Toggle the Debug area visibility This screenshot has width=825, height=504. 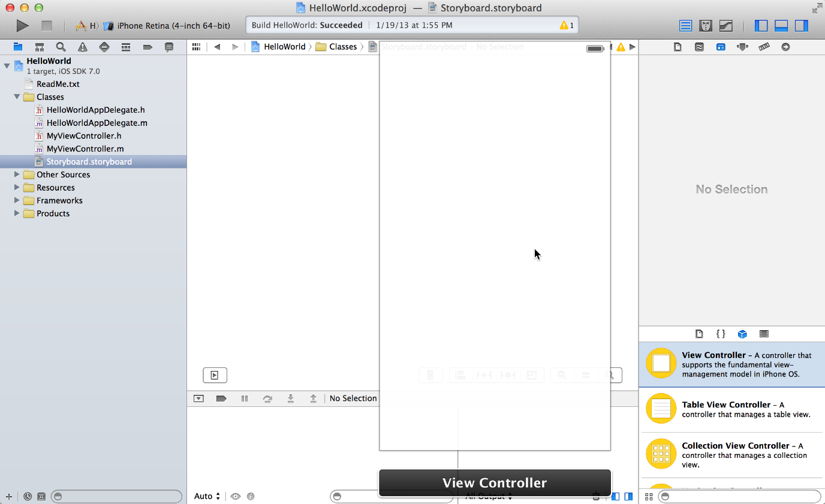[781, 26]
